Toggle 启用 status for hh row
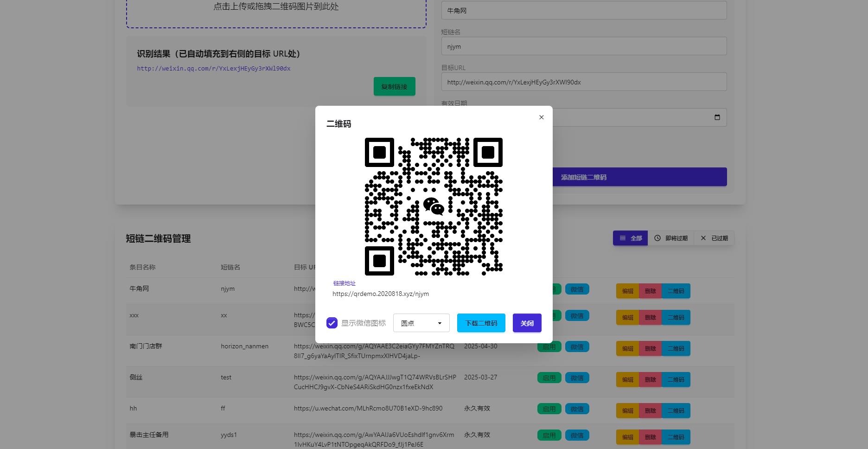This screenshot has width=868, height=449. pos(549,409)
